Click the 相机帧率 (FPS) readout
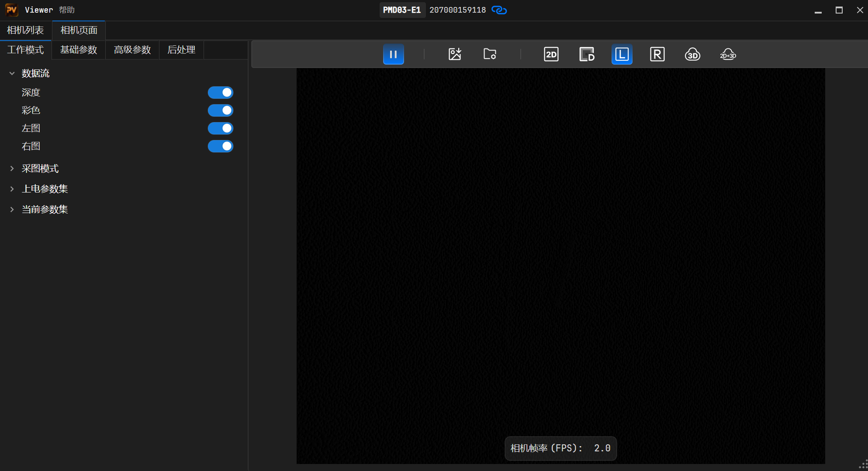Screen dimensions: 868x471 coord(560,448)
